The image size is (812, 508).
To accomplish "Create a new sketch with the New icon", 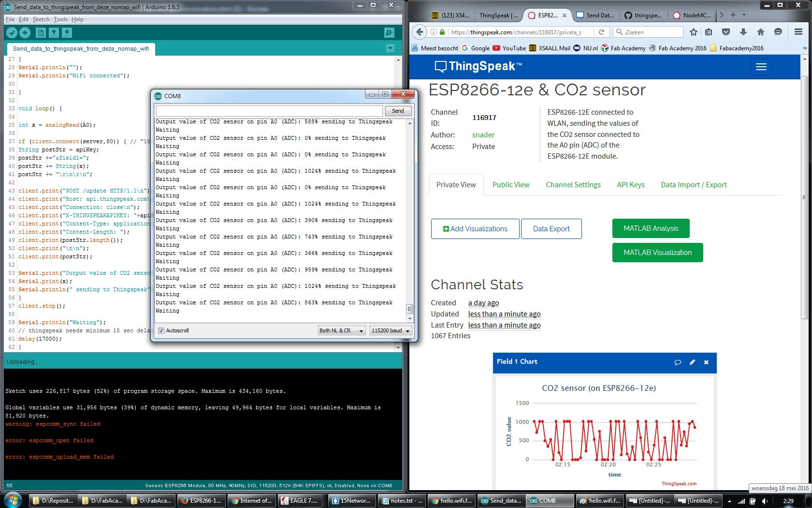I will coord(41,32).
